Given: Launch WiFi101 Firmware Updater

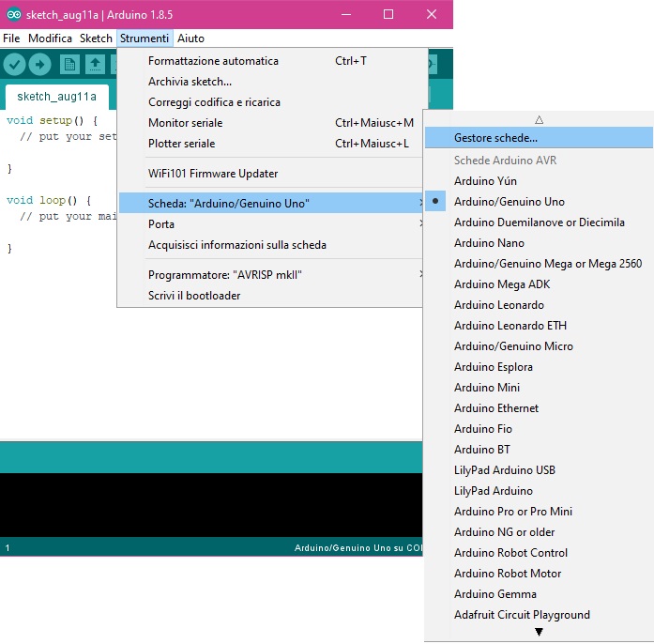Looking at the screenshot, I should tap(270, 174).
